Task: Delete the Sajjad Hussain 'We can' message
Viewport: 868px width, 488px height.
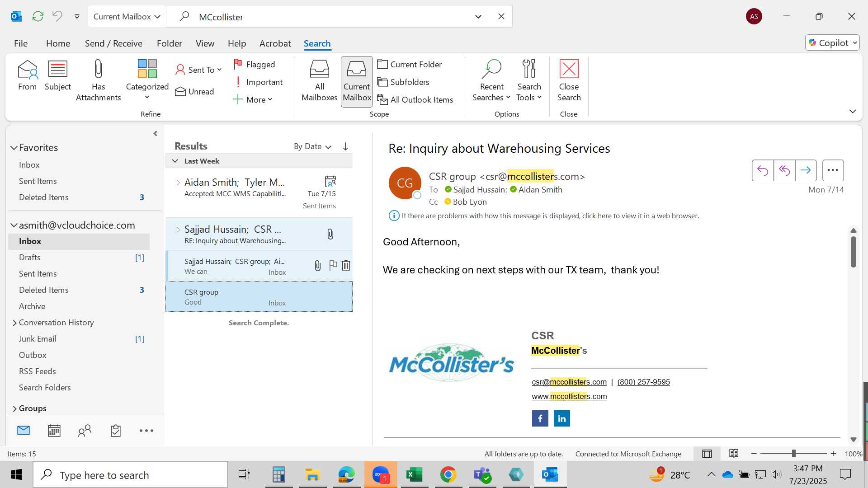Action: coord(346,266)
